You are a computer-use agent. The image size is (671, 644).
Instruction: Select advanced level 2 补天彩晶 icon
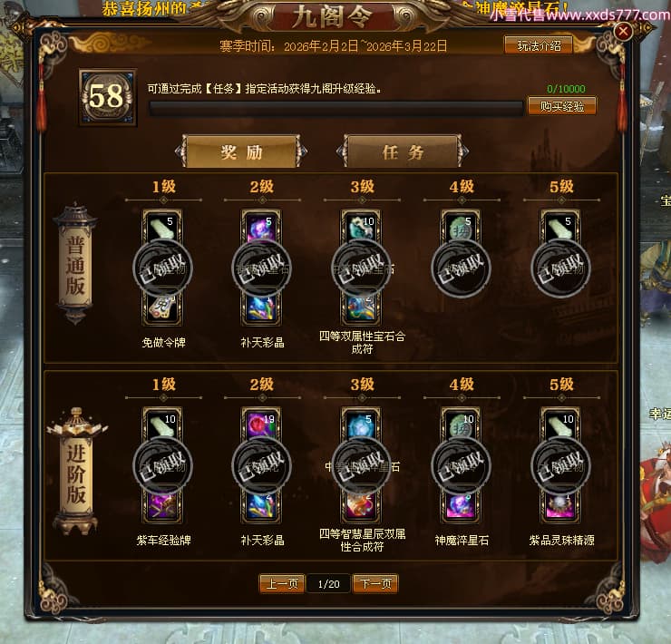(x=261, y=507)
